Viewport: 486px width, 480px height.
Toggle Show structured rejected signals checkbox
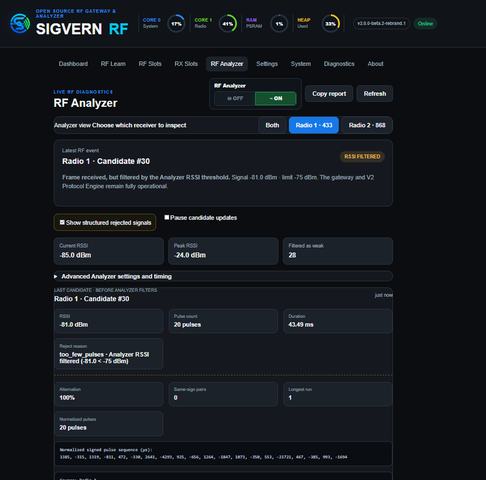tap(62, 222)
